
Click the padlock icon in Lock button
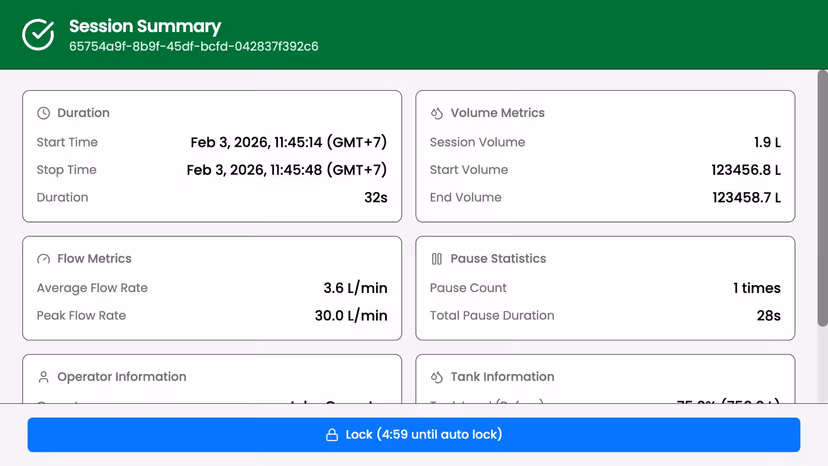[332, 435]
